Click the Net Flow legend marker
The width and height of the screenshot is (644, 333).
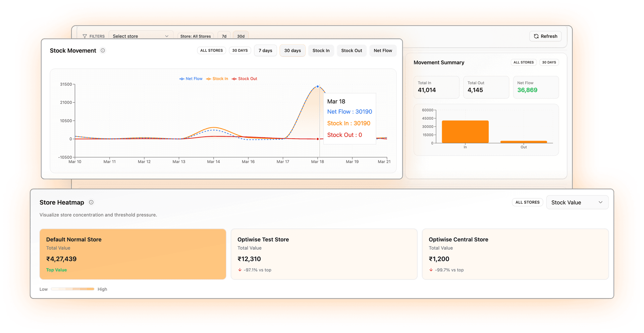point(182,79)
